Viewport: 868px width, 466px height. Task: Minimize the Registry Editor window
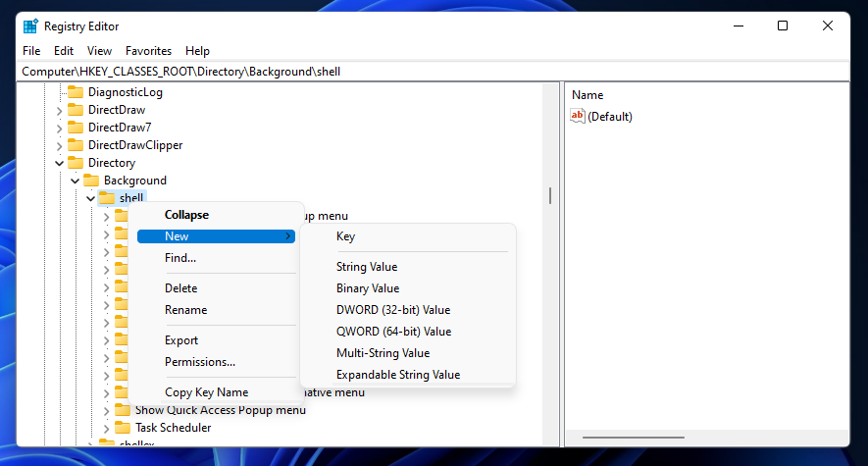[739, 26]
